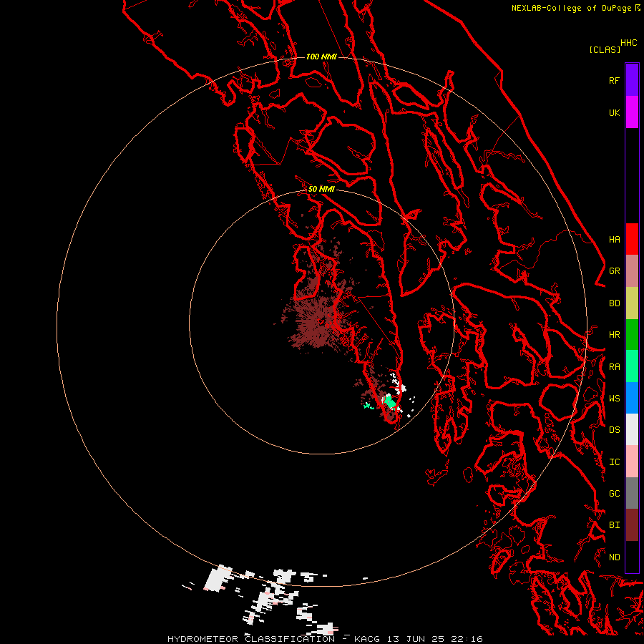Click the "DS" legend label
Screen dimensions: 644x644
point(615,430)
